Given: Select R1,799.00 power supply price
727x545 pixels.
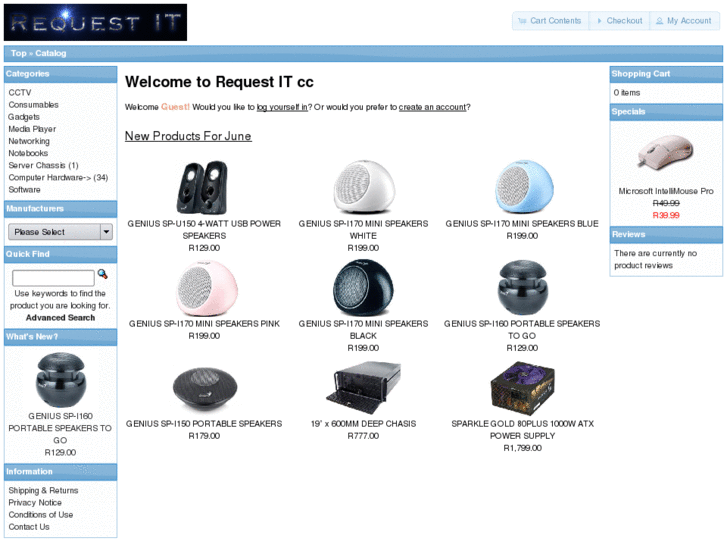Looking at the screenshot, I should [523, 448].
